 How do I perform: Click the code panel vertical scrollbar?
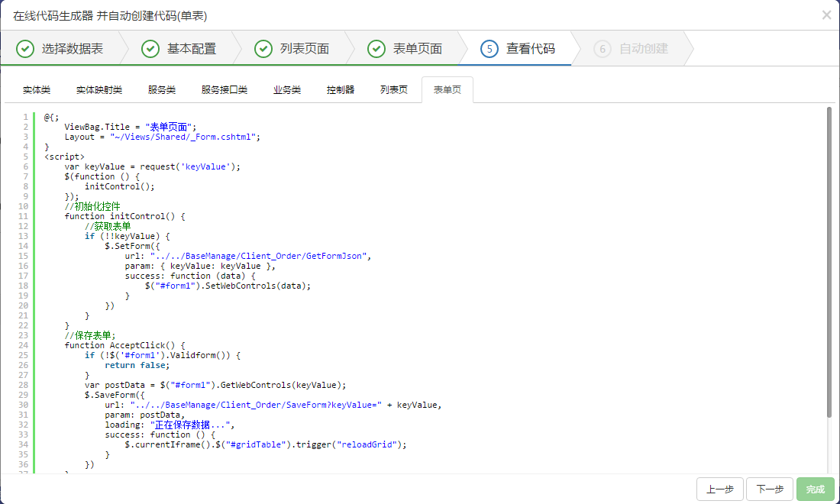pos(829,263)
